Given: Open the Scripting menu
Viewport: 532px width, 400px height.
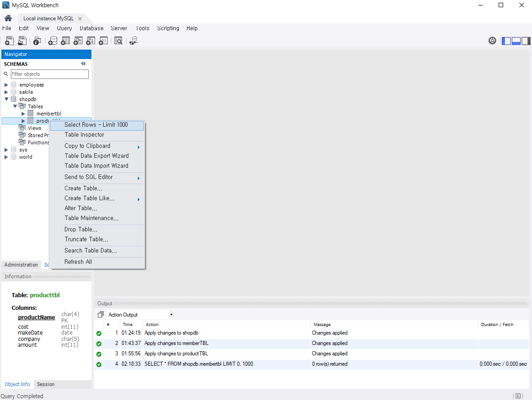Looking at the screenshot, I should coord(168,28).
